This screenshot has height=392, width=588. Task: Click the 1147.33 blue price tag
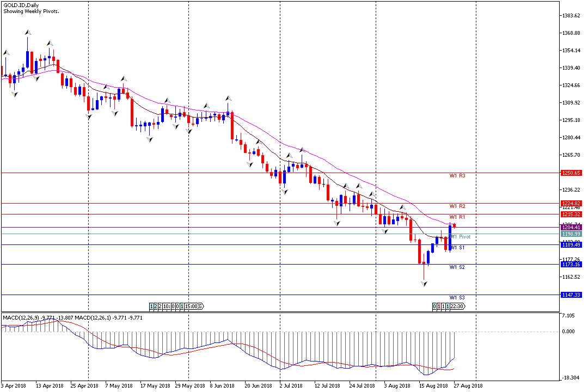coord(571,295)
